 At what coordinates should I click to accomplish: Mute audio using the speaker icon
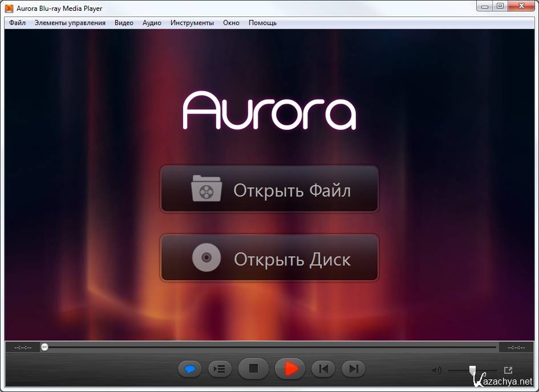[437, 370]
